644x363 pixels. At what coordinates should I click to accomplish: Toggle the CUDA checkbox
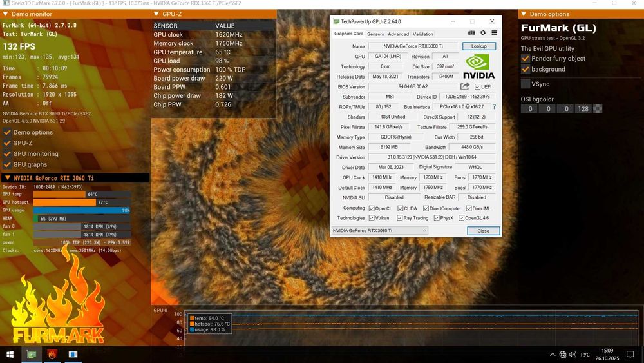[x=401, y=208]
